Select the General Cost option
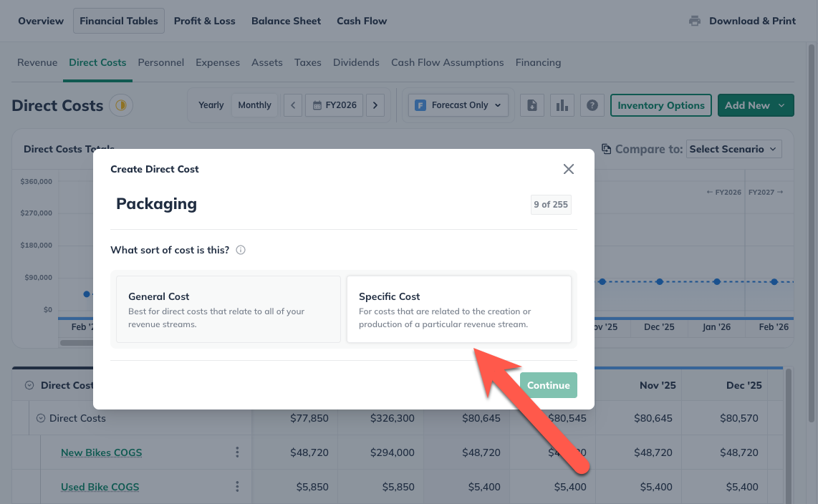The height and width of the screenshot is (504, 818). 228,311
